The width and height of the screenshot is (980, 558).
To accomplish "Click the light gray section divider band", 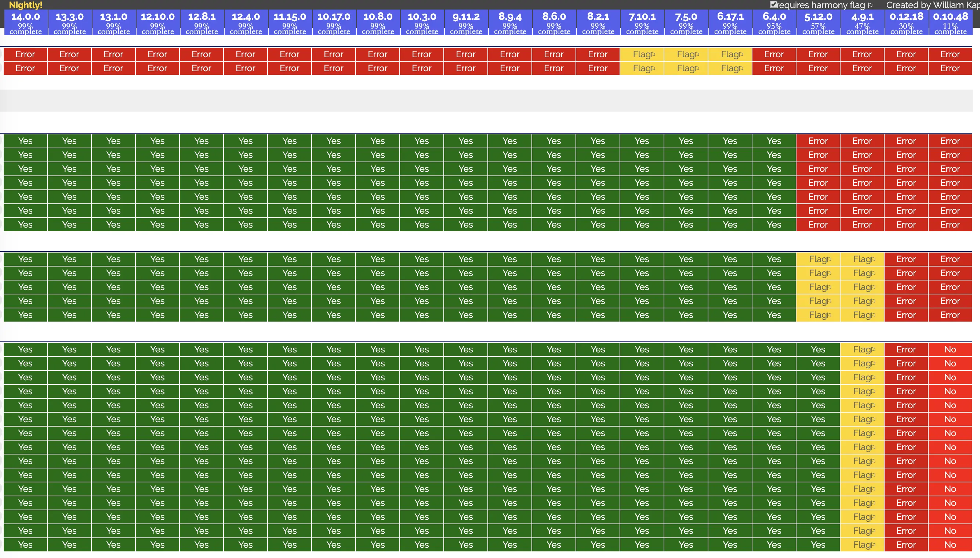I will (487, 101).
